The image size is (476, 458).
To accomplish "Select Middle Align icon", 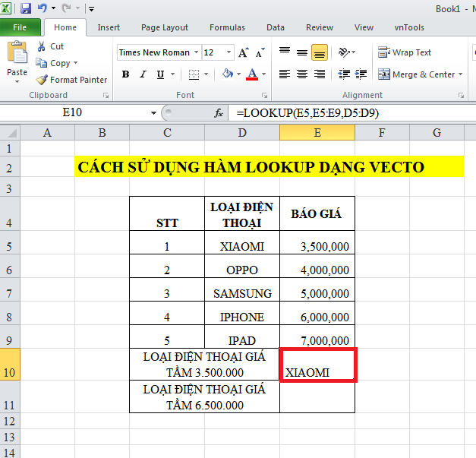I will (302, 52).
